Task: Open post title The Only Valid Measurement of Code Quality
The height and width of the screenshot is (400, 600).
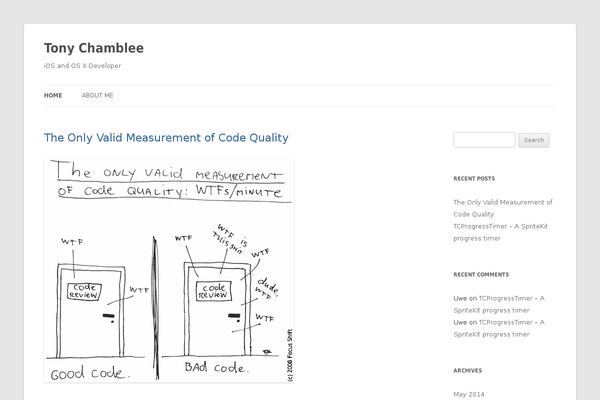Action: (166, 137)
